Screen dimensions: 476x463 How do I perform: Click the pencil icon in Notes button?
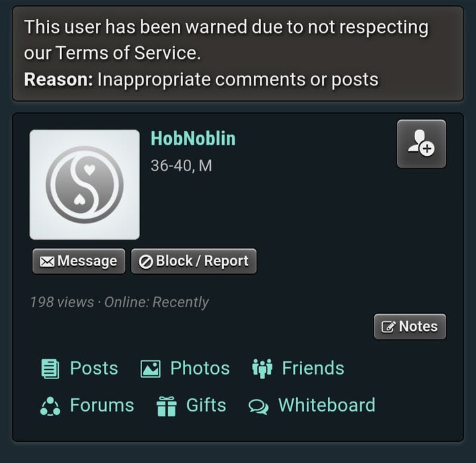click(388, 327)
